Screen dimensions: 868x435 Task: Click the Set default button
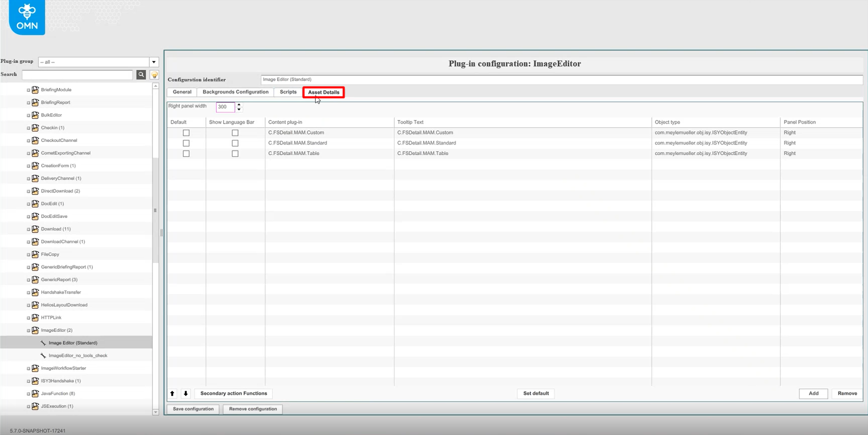536,393
